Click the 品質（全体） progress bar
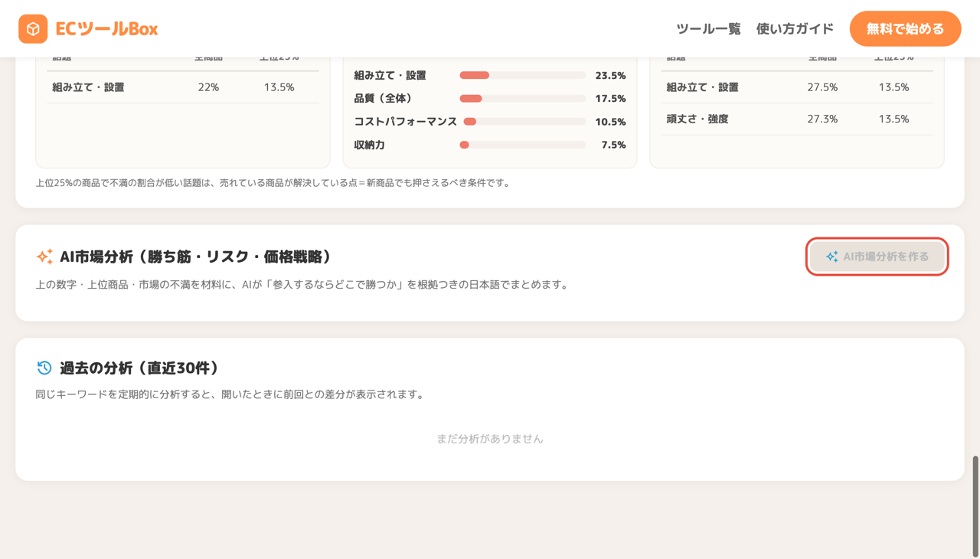The width and height of the screenshot is (980, 559). [522, 98]
